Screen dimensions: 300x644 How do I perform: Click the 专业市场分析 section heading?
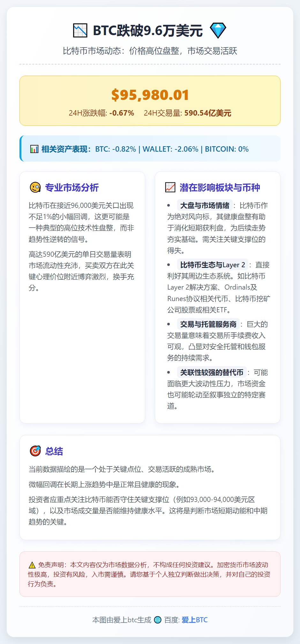(x=72, y=187)
